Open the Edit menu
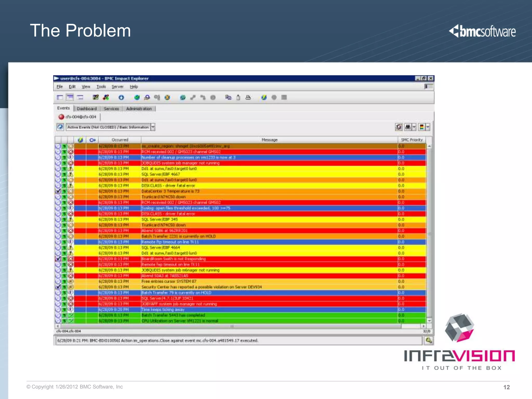This screenshot has height=399, width=532. coord(72,87)
